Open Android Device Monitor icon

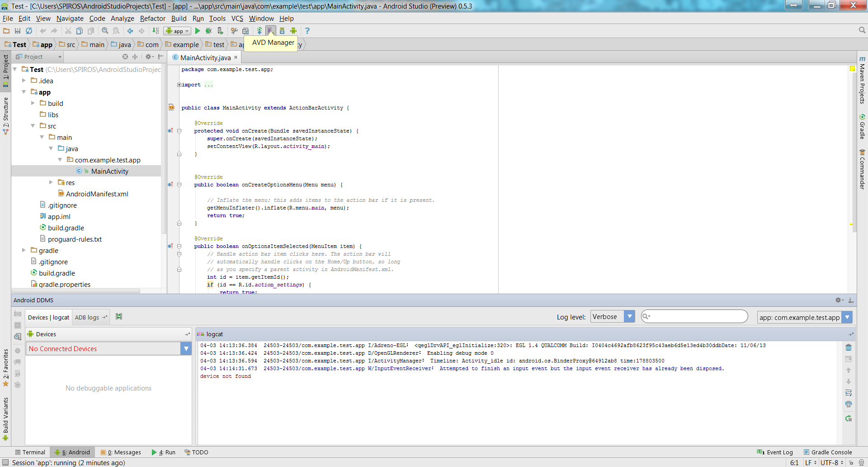(x=293, y=31)
